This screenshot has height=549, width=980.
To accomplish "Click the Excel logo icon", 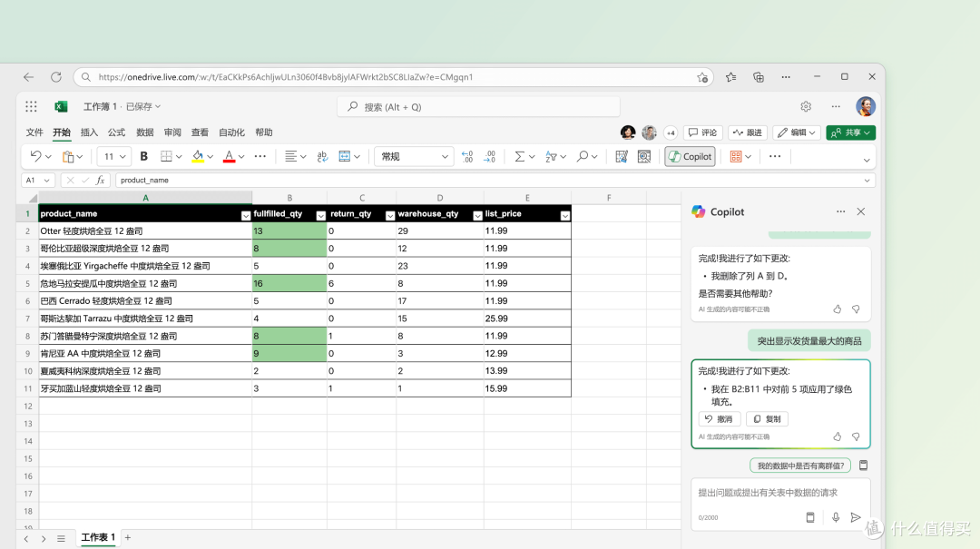I will point(61,107).
